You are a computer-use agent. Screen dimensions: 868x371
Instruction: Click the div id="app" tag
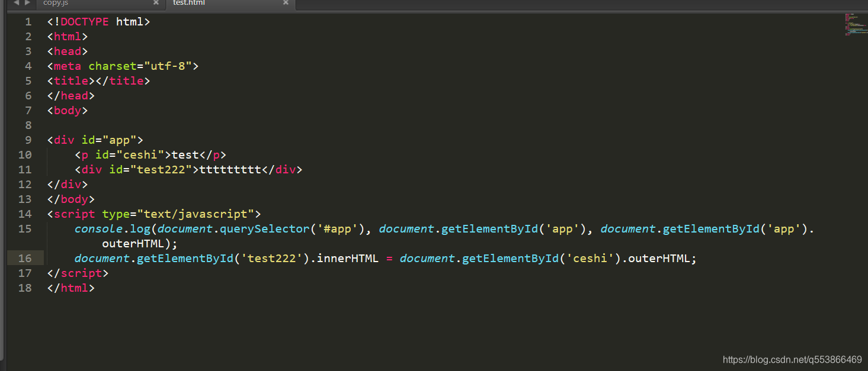pos(95,140)
